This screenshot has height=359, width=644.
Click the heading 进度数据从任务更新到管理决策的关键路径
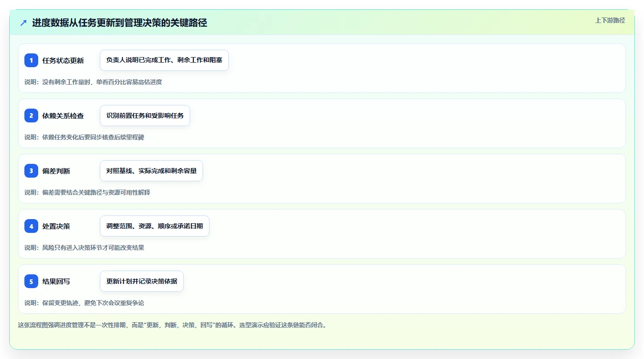(x=120, y=23)
